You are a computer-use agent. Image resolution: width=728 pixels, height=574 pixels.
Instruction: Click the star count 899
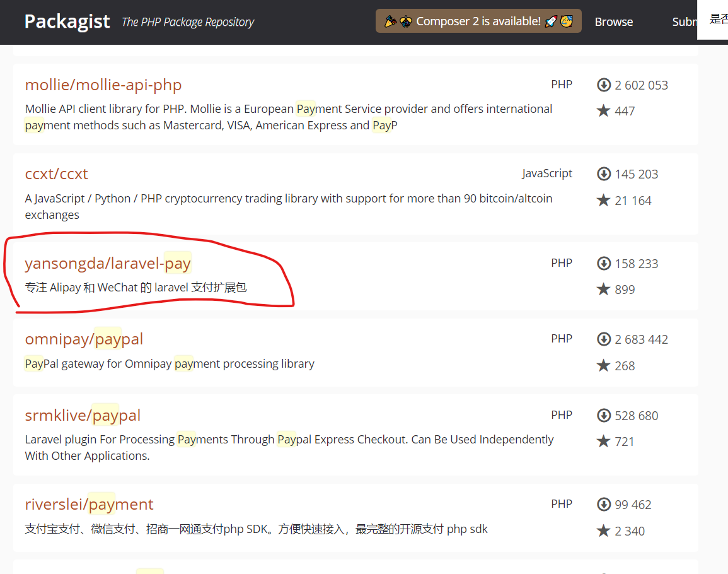point(625,290)
